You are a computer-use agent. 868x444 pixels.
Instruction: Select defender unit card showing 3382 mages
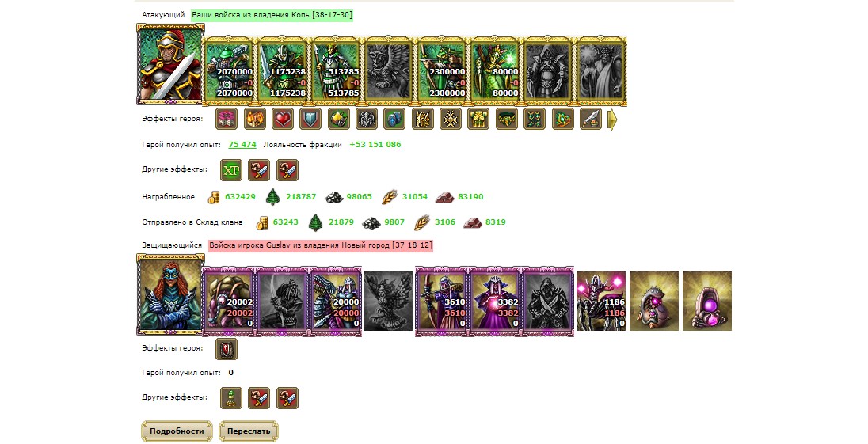(494, 302)
